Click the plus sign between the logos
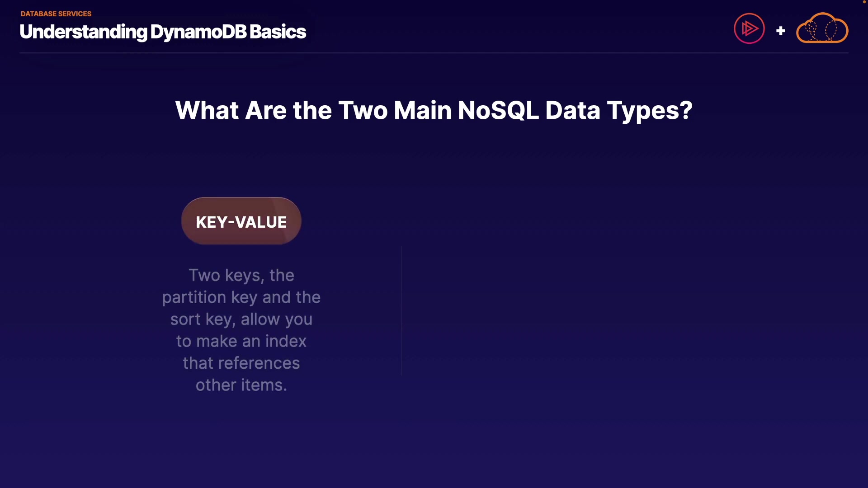This screenshot has height=488, width=868. click(x=780, y=31)
